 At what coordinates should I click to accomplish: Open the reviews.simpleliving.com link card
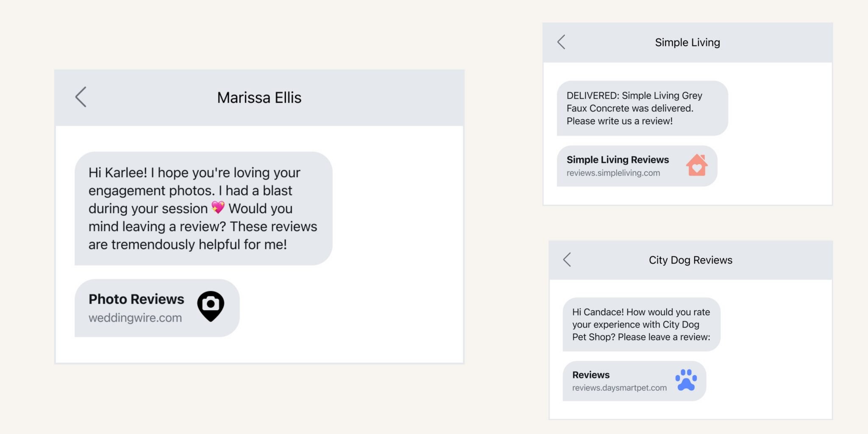coord(613,172)
